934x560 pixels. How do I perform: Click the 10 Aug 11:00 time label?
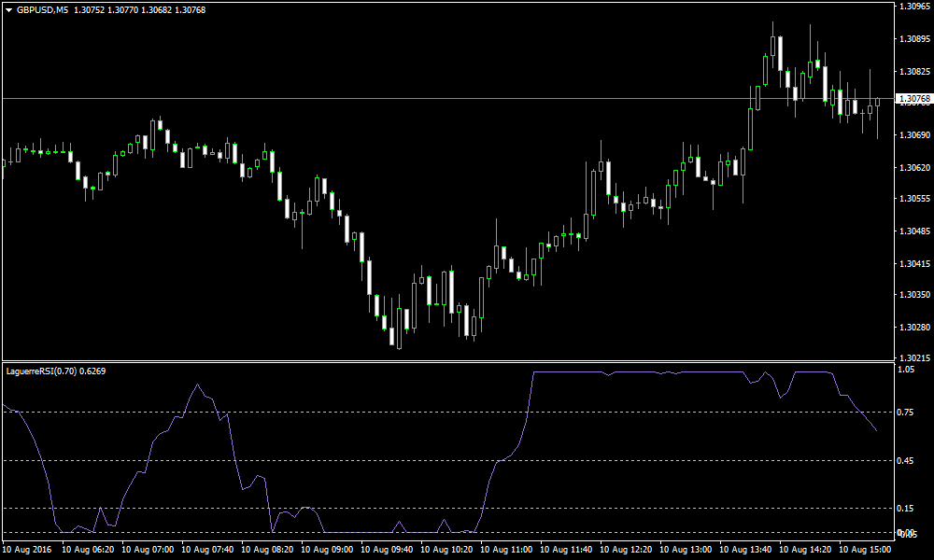[x=507, y=550]
